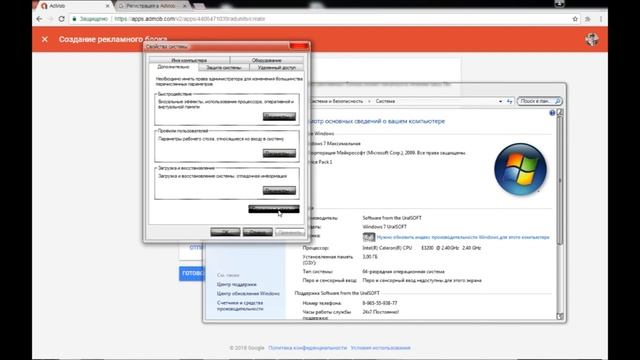Select the Admob browser tab
This screenshot has height=360, width=640.
pos(73,6)
